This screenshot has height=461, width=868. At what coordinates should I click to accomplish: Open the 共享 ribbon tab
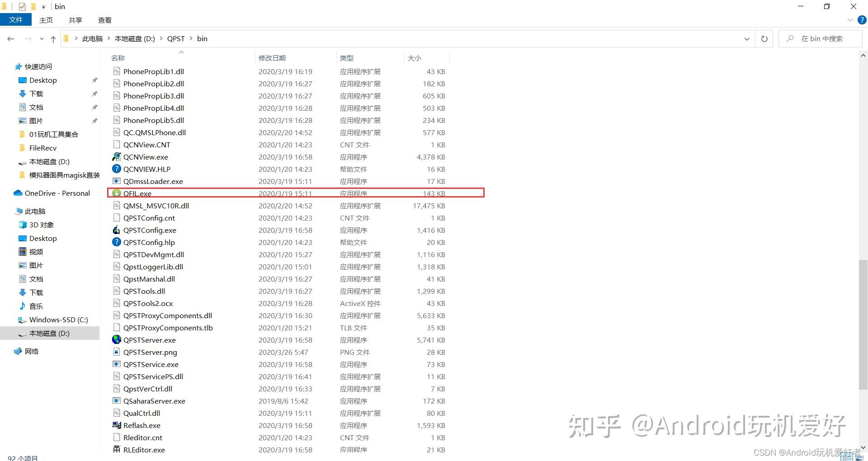coord(75,20)
